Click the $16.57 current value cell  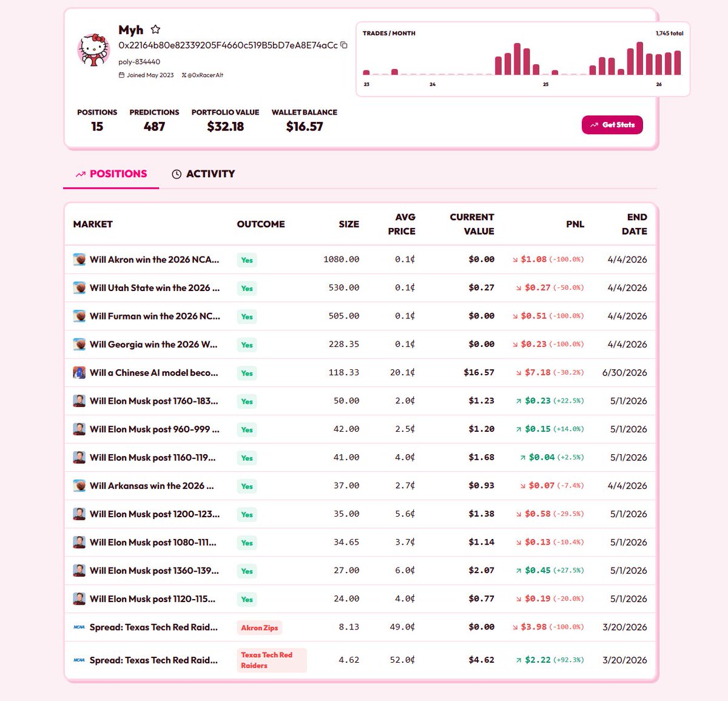(479, 373)
